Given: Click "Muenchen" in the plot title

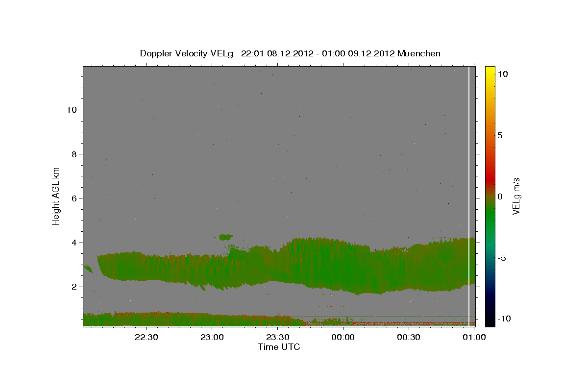Looking at the screenshot, I should pos(419,53).
